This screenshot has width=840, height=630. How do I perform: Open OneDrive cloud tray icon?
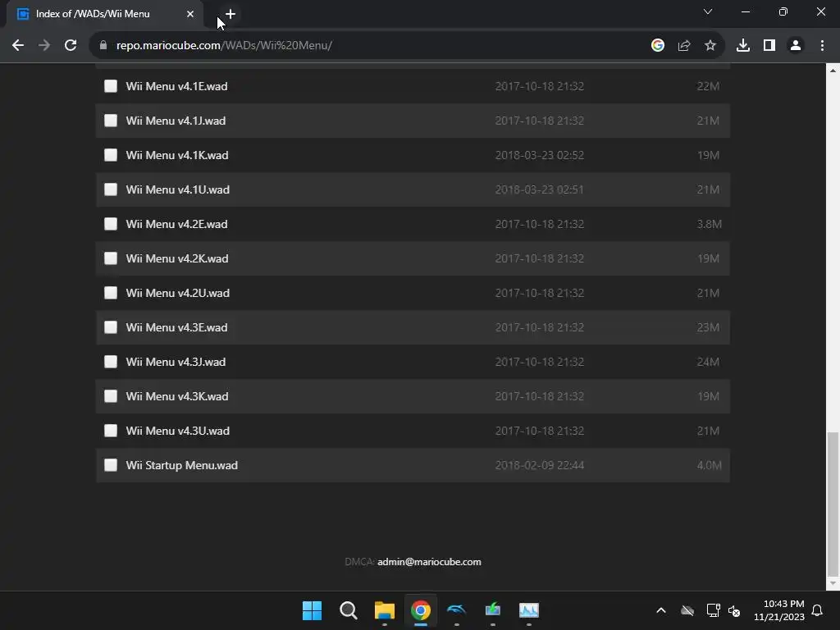pyautogui.click(x=687, y=610)
